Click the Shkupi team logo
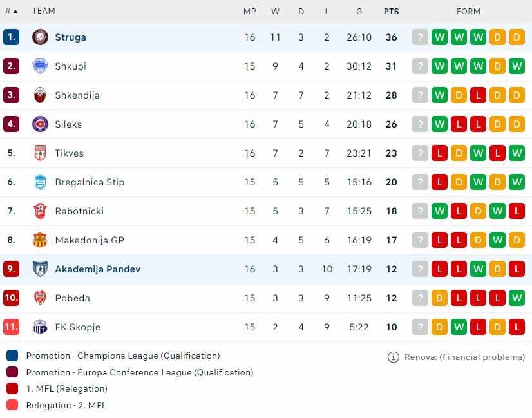The width and height of the screenshot is (532, 418). [40, 66]
